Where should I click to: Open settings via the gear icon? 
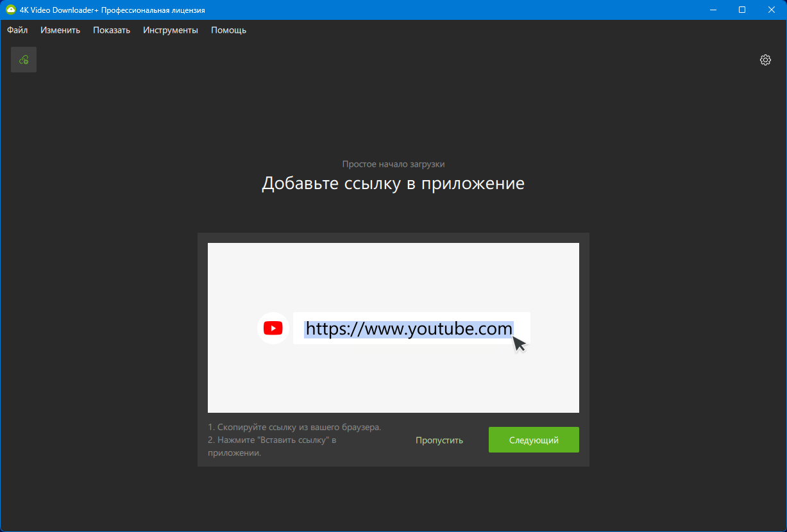(765, 60)
